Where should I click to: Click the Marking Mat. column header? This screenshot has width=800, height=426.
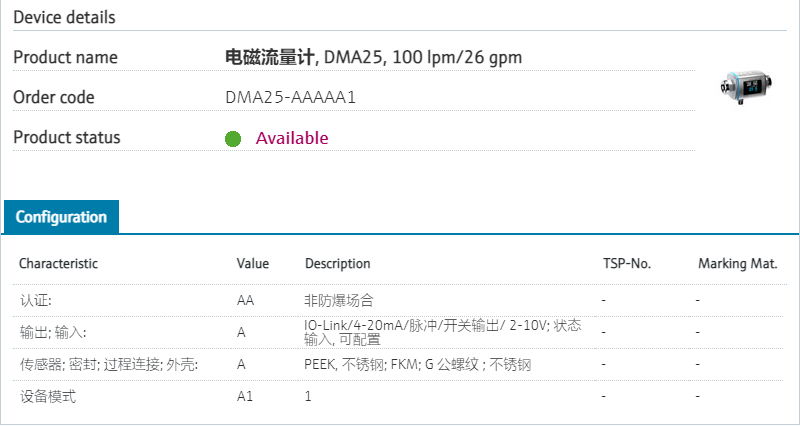click(x=738, y=264)
